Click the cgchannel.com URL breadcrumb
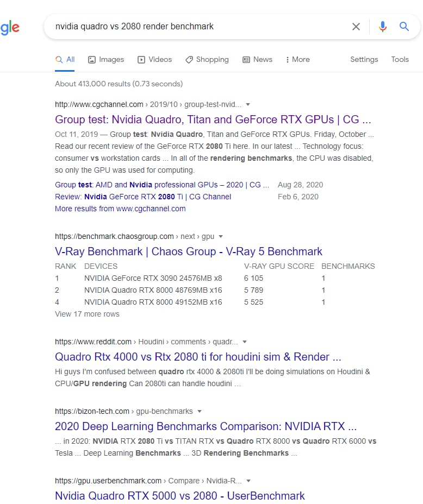423x504 pixels. 148,104
